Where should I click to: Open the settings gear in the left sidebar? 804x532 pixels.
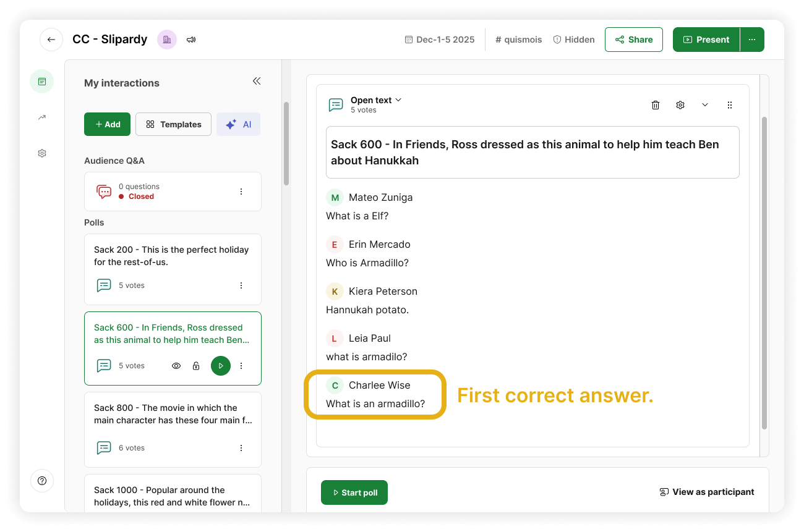[41, 153]
